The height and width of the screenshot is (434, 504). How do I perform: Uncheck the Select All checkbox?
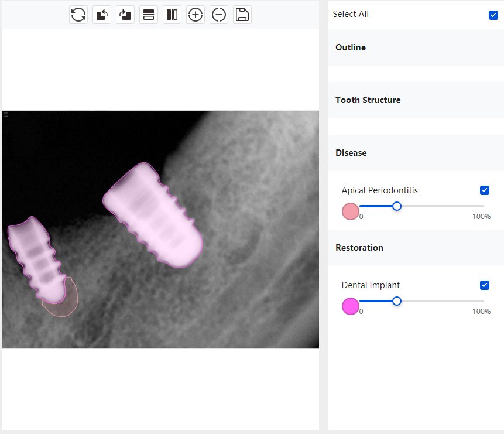click(x=493, y=15)
